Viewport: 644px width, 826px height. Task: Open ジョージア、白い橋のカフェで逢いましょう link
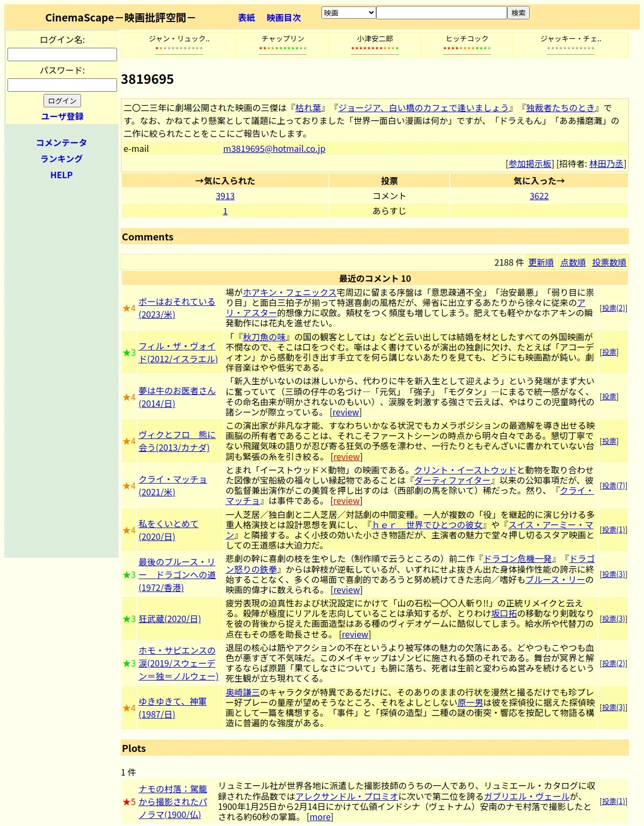[x=423, y=108]
